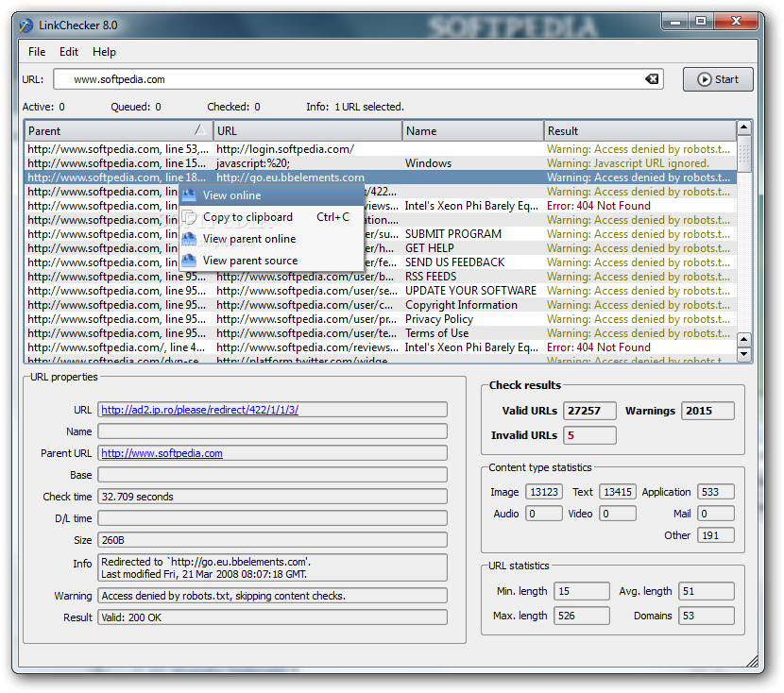
Task: Select the SEND US FEEDBACK row
Action: [380, 262]
